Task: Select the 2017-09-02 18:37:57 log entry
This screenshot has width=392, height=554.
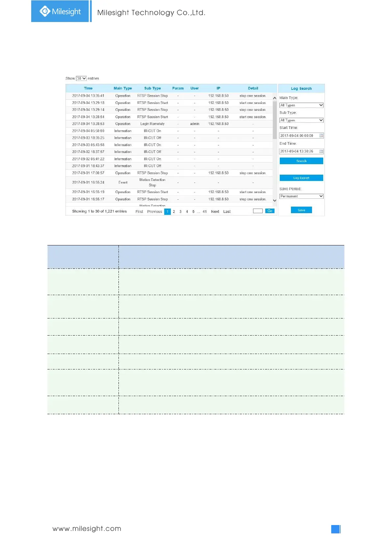Action: tap(169, 152)
